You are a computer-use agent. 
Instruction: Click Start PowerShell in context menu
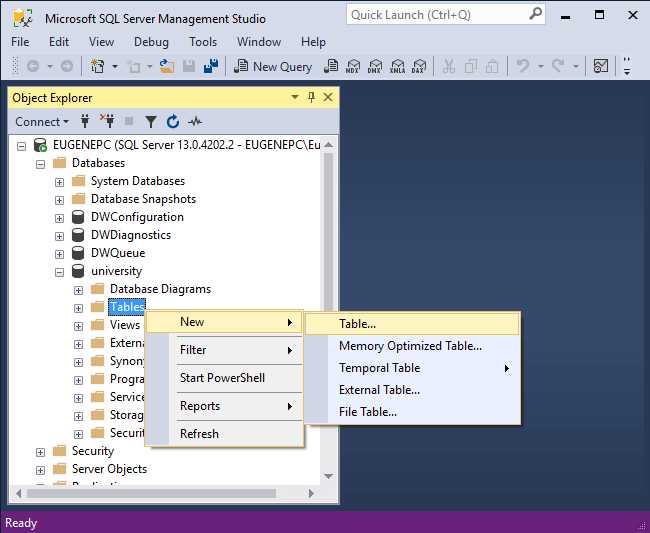221,378
